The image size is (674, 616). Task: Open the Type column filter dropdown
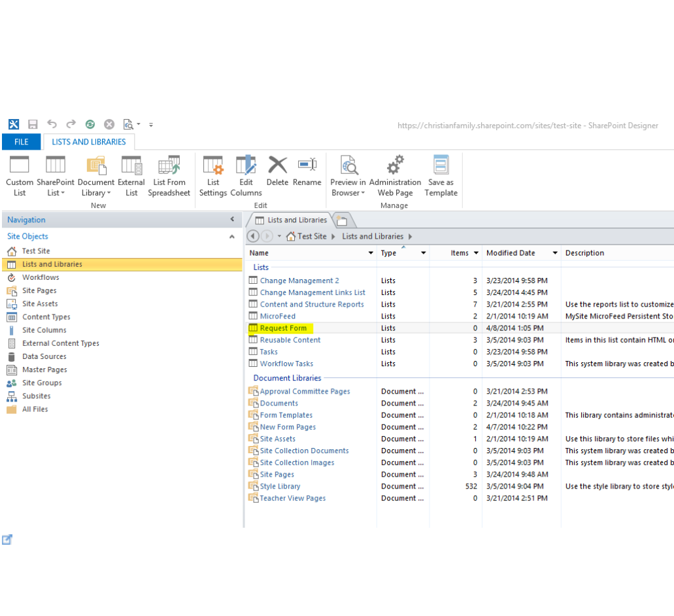(x=424, y=253)
